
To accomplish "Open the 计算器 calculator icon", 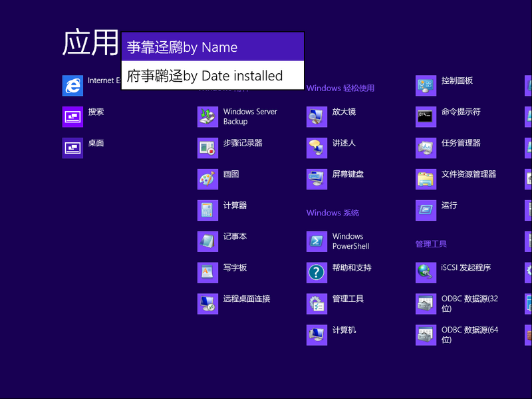I will pos(207,210).
